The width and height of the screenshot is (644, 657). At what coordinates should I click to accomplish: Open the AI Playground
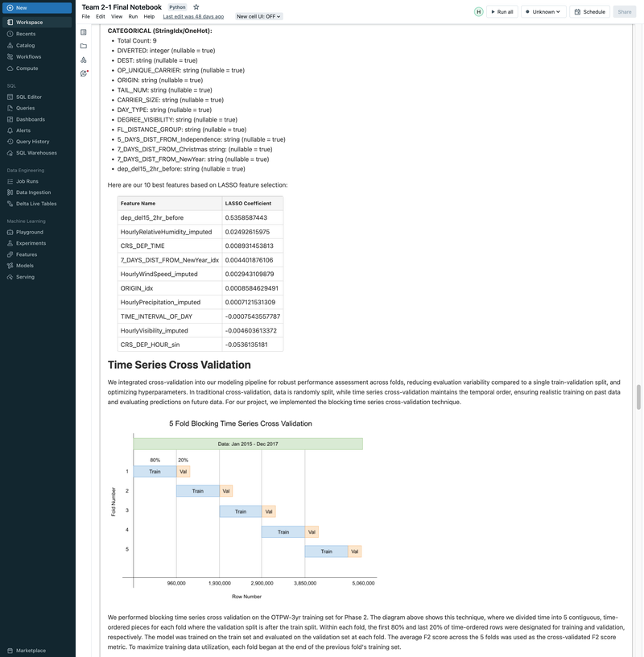(x=29, y=231)
